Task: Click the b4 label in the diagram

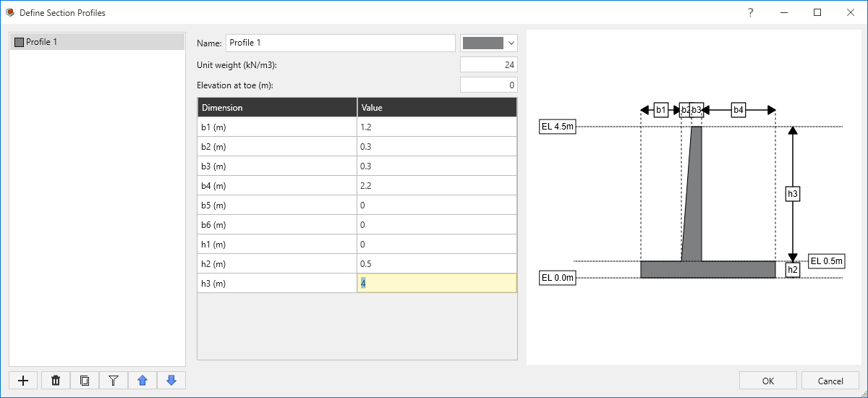Action: coord(738,110)
